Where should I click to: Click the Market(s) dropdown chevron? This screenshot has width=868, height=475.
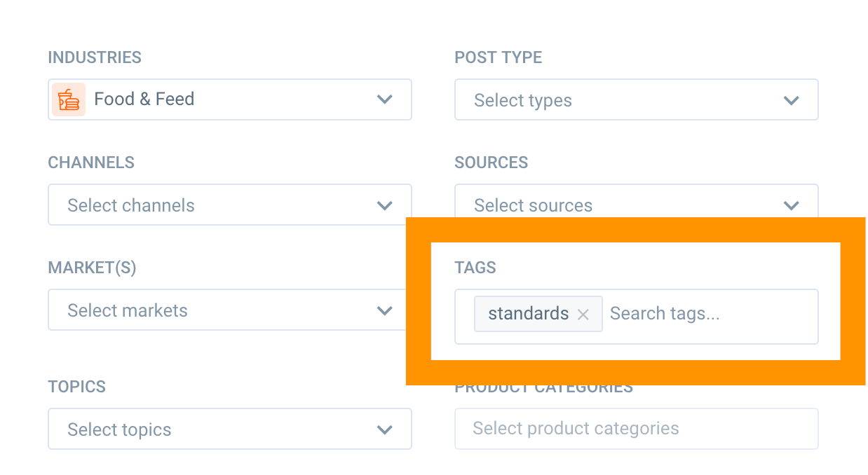384,310
